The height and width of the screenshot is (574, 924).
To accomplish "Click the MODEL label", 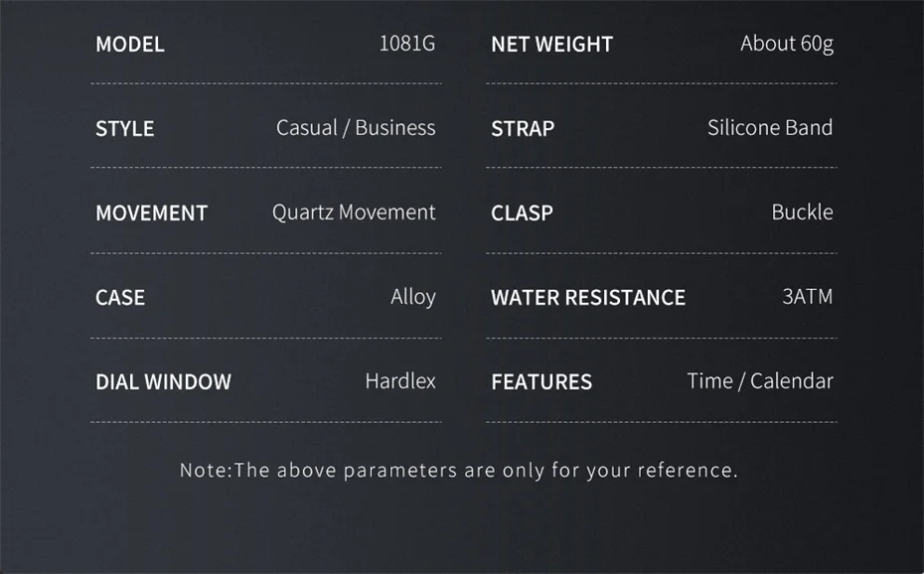I will [x=130, y=45].
